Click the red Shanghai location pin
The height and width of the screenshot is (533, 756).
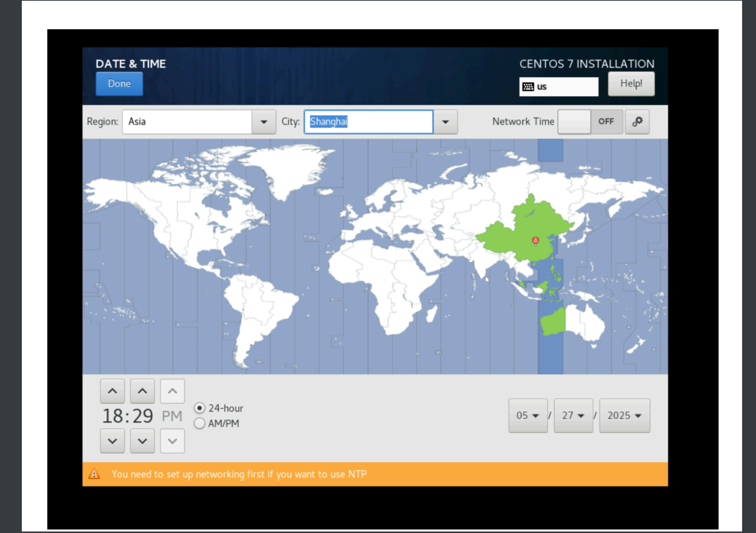[536, 240]
